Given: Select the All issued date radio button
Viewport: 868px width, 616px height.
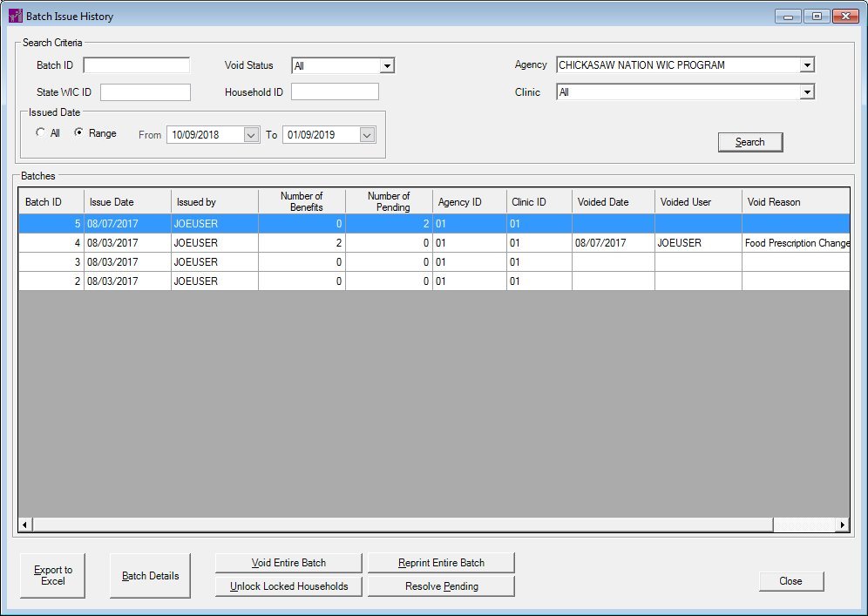Looking at the screenshot, I should coord(40,132).
